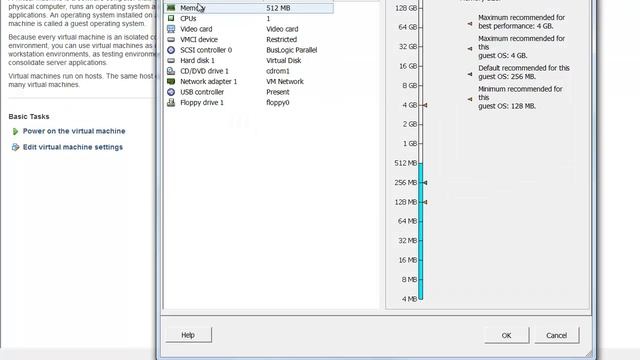The height and width of the screenshot is (360, 640).
Task: Select the CD/DVD drive 1 icon
Action: pos(171,71)
